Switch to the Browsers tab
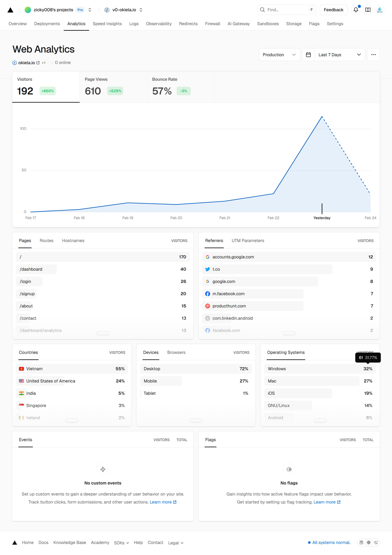 click(176, 352)
